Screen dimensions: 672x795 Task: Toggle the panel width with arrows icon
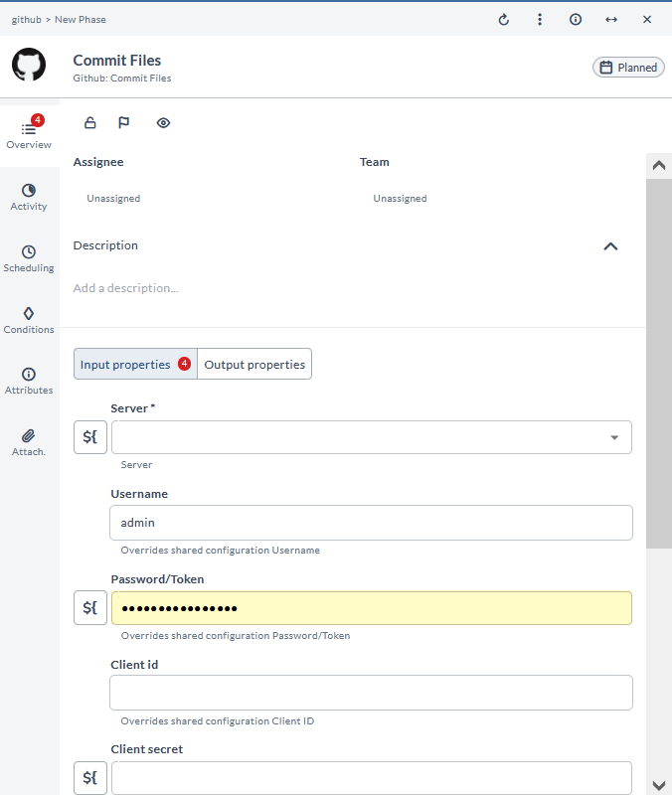(611, 19)
